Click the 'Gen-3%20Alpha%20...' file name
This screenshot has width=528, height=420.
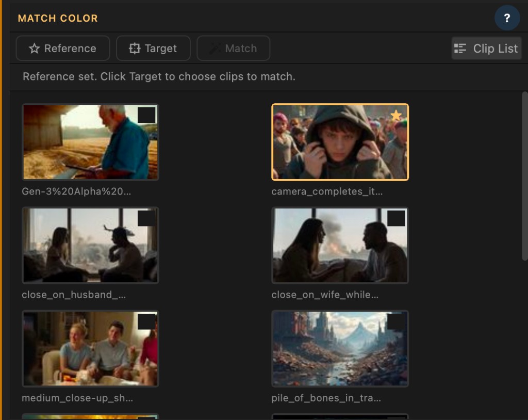tap(76, 191)
